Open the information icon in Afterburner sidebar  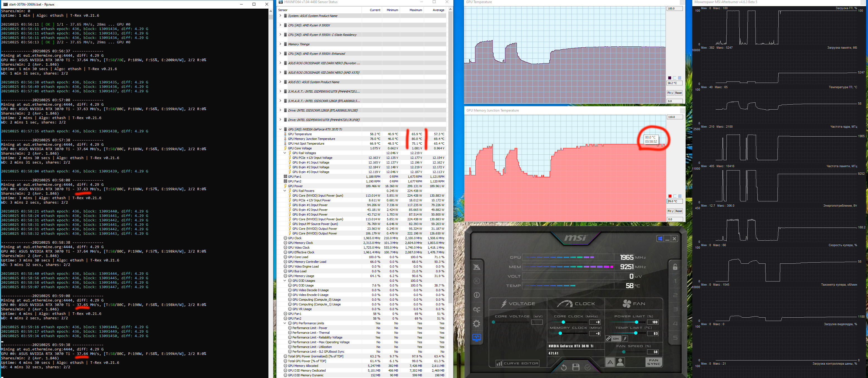click(476, 295)
